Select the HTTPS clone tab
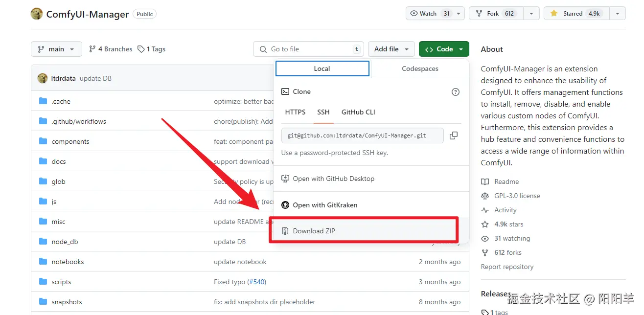The height and width of the screenshot is (315, 644). click(x=295, y=112)
